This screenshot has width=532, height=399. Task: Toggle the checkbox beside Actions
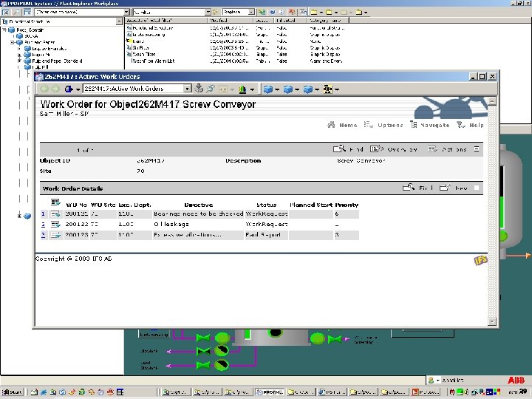click(x=477, y=149)
